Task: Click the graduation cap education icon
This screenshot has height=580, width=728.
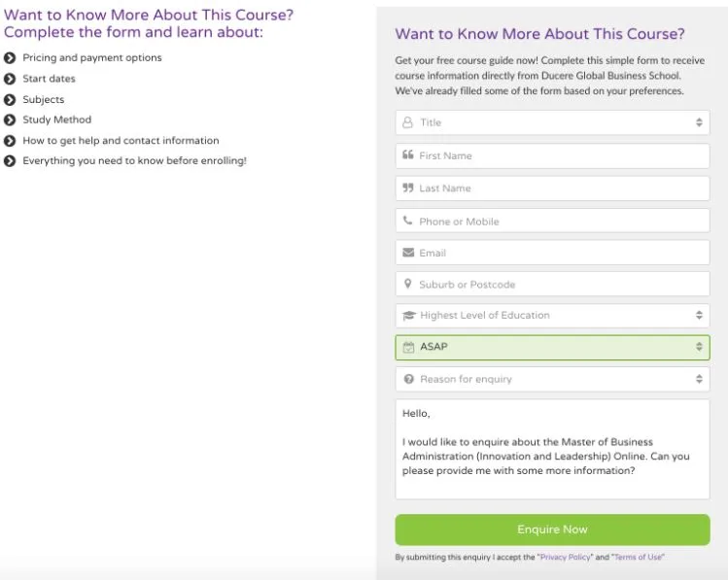Action: coord(408,316)
